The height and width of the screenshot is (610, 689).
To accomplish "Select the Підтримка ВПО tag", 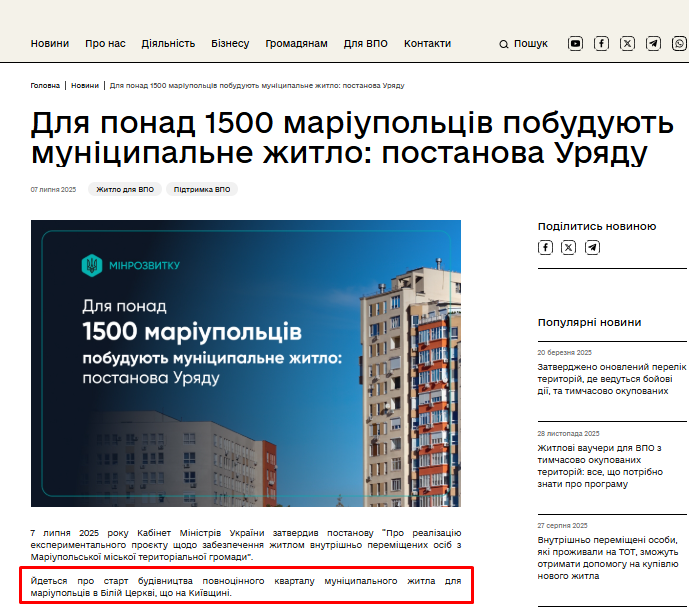I will pos(202,189).
